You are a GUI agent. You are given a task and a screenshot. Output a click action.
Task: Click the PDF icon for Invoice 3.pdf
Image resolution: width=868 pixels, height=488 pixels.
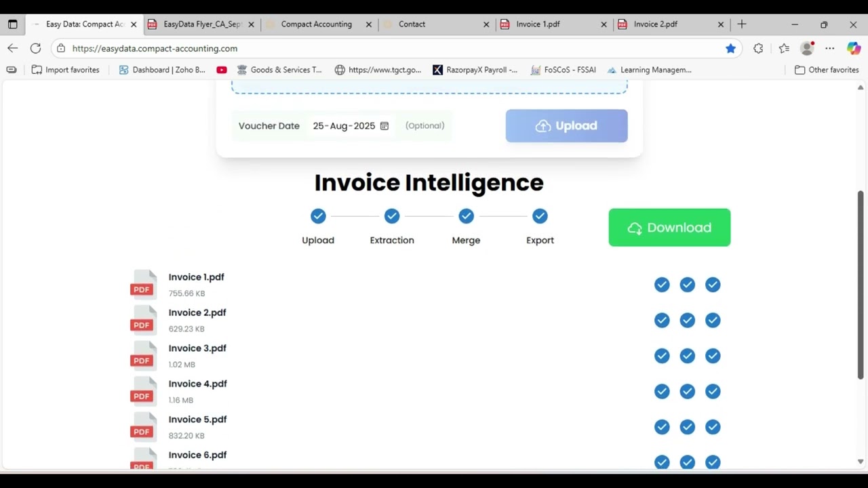coord(143,356)
